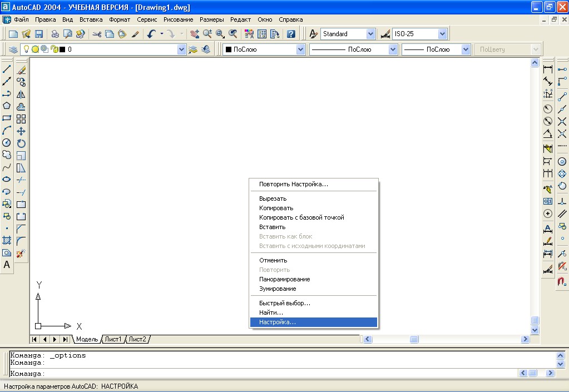Image resolution: width=569 pixels, height=392 pixels.
Task: Open the Файл menu
Action: pyautogui.click(x=21, y=19)
